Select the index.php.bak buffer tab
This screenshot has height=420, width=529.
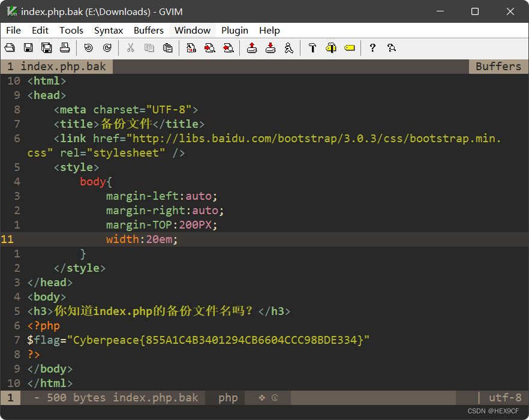[56, 67]
